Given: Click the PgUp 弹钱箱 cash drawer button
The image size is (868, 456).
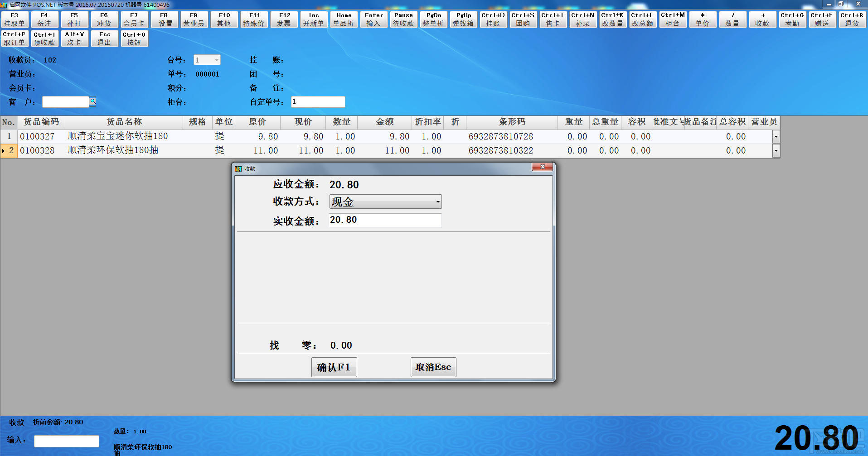Looking at the screenshot, I should [x=463, y=19].
